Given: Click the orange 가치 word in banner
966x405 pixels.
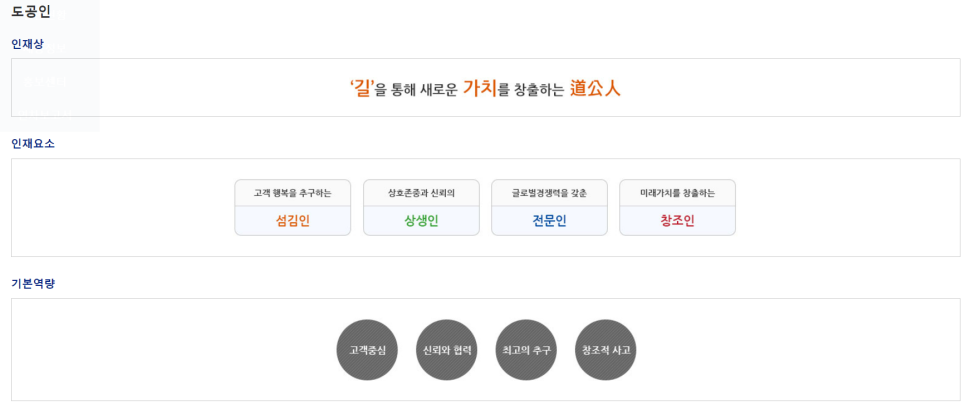Looking at the screenshot, I should coord(479,88).
